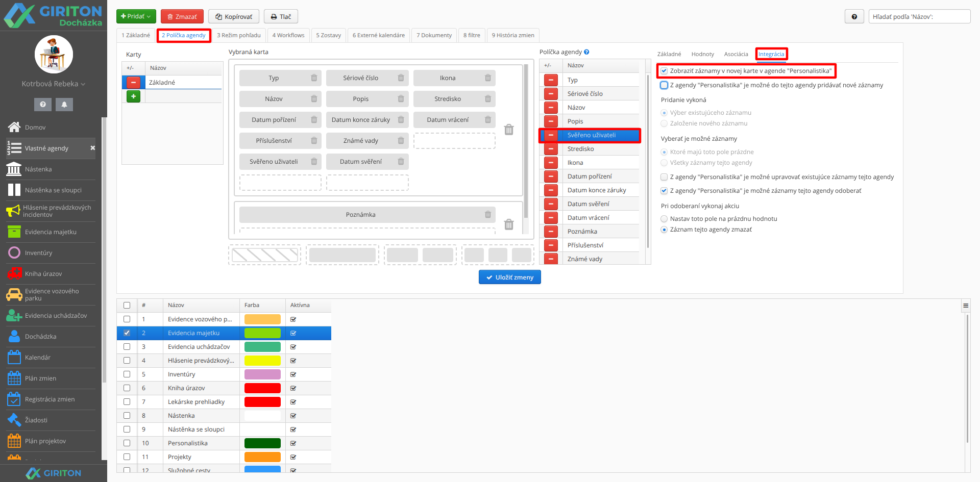Toggle select-all checkbox in agenda table

pyautogui.click(x=127, y=305)
